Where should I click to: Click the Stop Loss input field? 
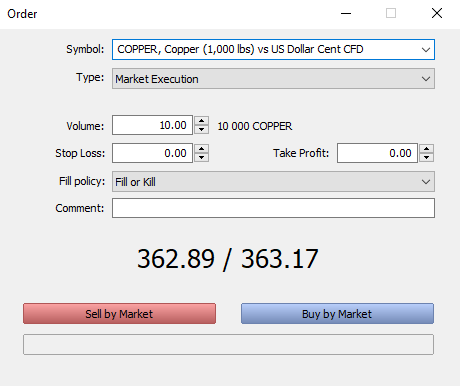(x=152, y=153)
